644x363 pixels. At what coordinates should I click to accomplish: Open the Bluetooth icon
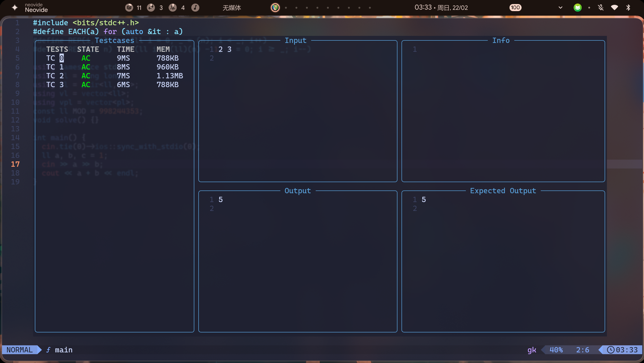pos(628,8)
